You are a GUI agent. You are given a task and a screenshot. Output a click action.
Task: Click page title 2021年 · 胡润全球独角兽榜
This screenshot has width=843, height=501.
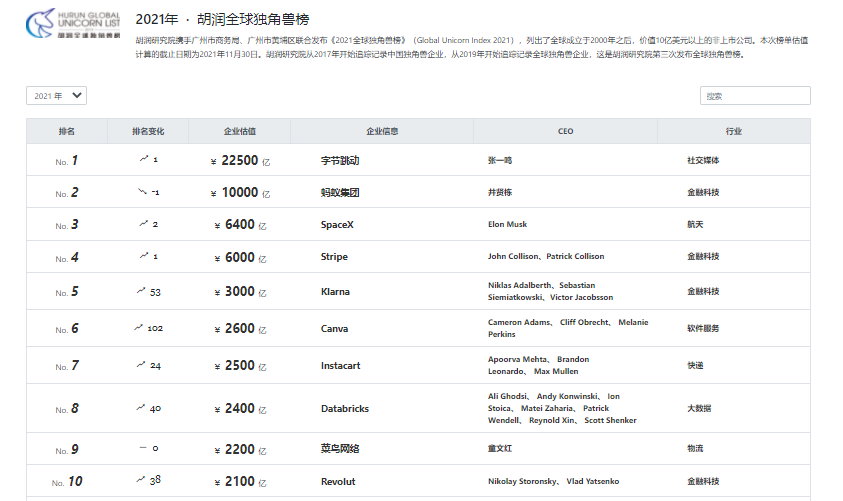[222, 19]
